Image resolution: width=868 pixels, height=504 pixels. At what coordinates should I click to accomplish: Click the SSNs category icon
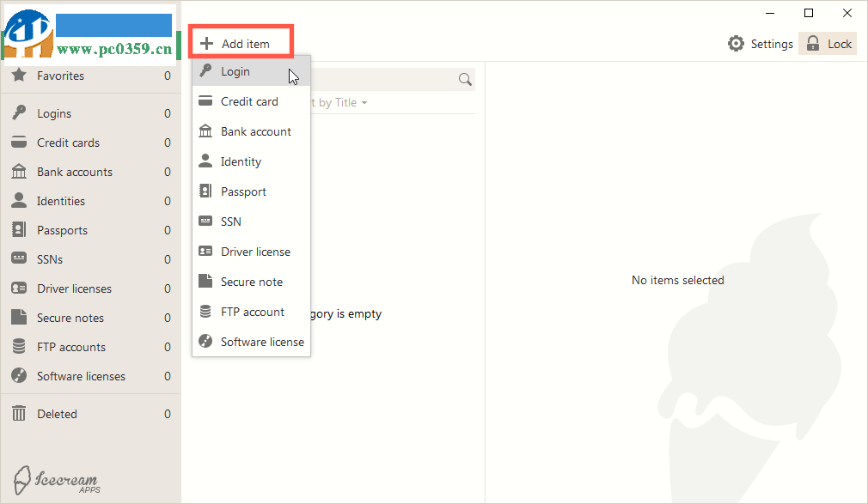pos(18,258)
